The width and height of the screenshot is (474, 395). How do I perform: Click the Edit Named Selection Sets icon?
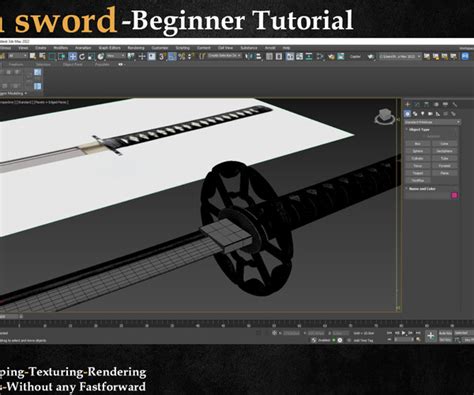coord(202,56)
